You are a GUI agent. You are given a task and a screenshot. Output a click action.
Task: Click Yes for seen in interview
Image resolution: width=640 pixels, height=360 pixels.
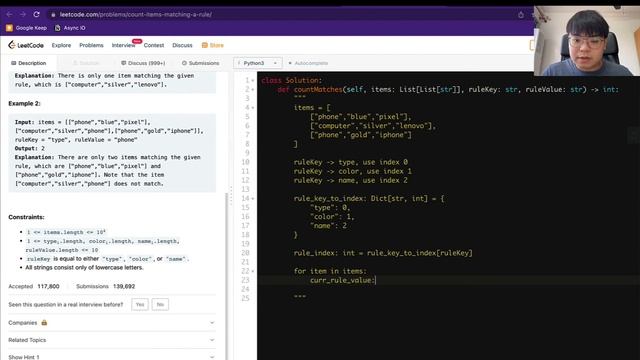(x=140, y=304)
